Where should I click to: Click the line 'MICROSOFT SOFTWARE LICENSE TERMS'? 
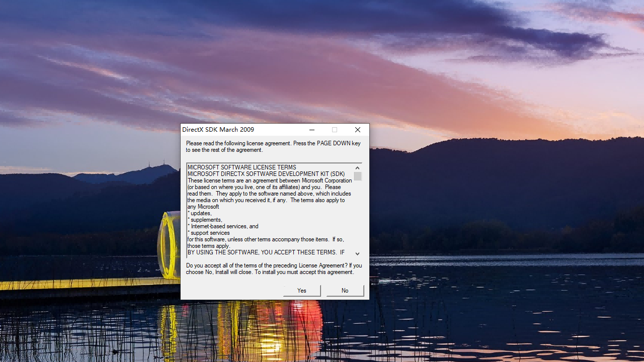pos(242,167)
